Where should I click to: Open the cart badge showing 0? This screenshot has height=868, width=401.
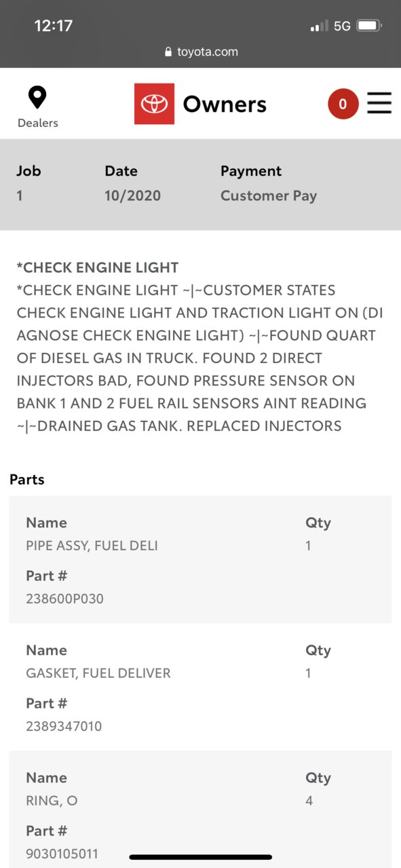point(343,104)
